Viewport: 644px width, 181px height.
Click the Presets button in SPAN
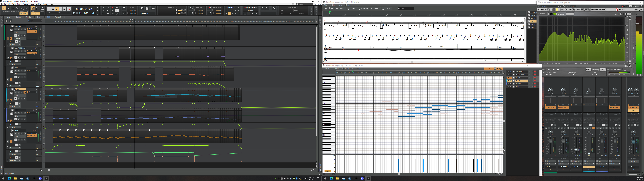[545, 10]
